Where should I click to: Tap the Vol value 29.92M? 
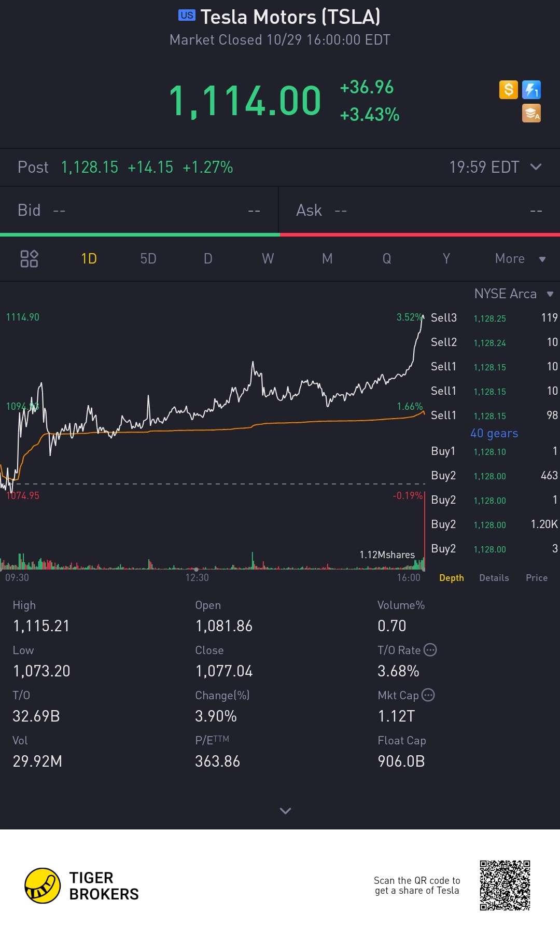pyautogui.click(x=37, y=761)
